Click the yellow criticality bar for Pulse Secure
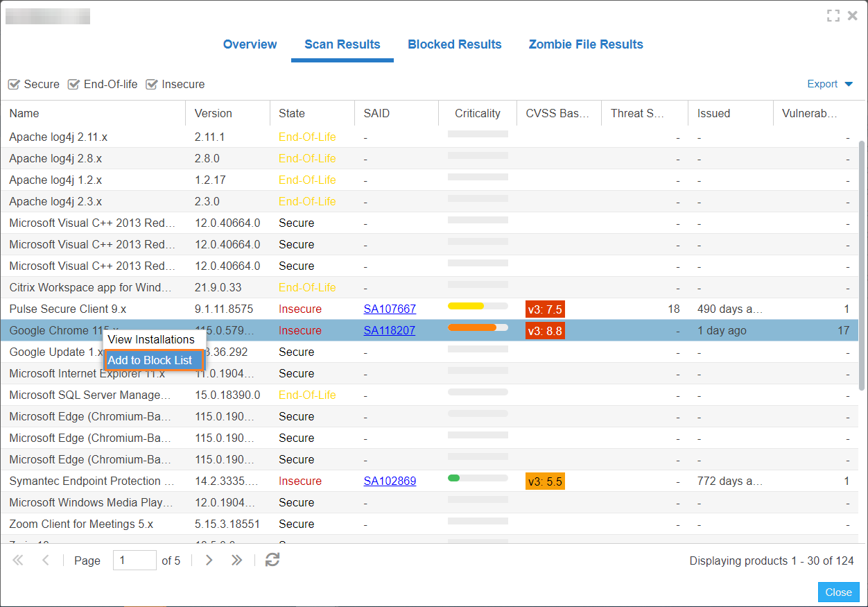This screenshot has height=607, width=868. 478,306
